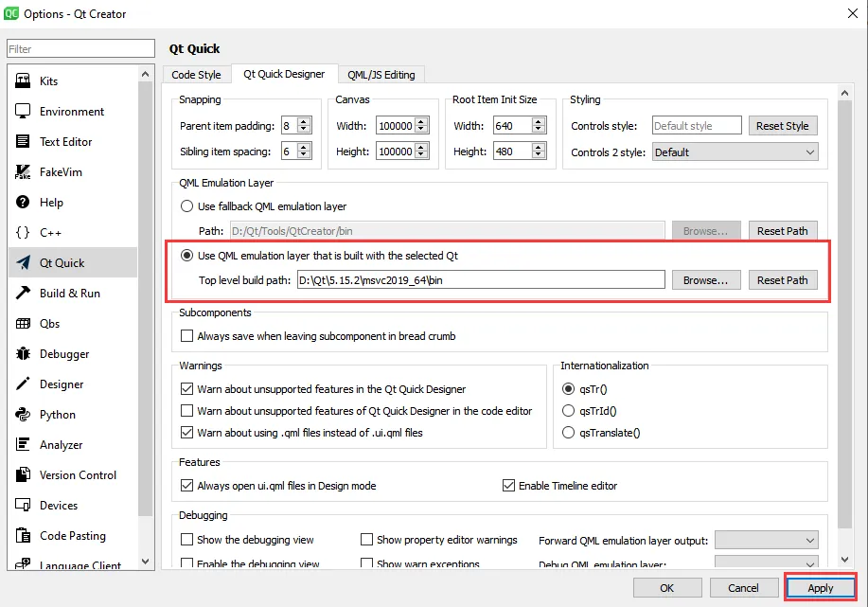
Task: Select the Analyzer icon
Action: (23, 444)
